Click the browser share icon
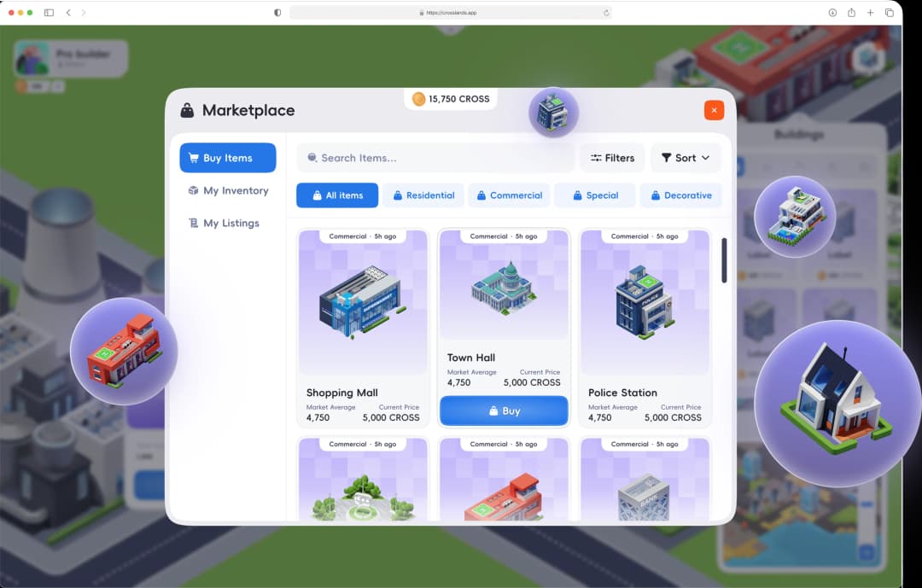 pyautogui.click(x=851, y=12)
